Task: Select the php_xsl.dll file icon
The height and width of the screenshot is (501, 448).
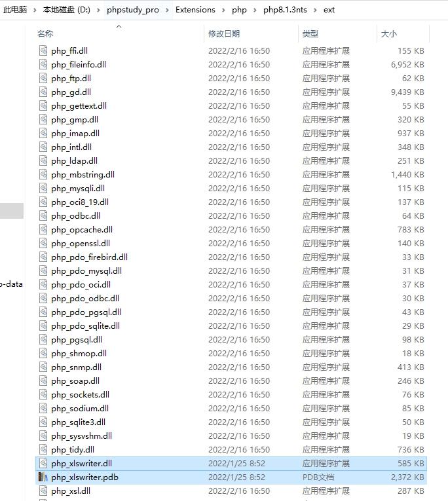Action: (43, 491)
